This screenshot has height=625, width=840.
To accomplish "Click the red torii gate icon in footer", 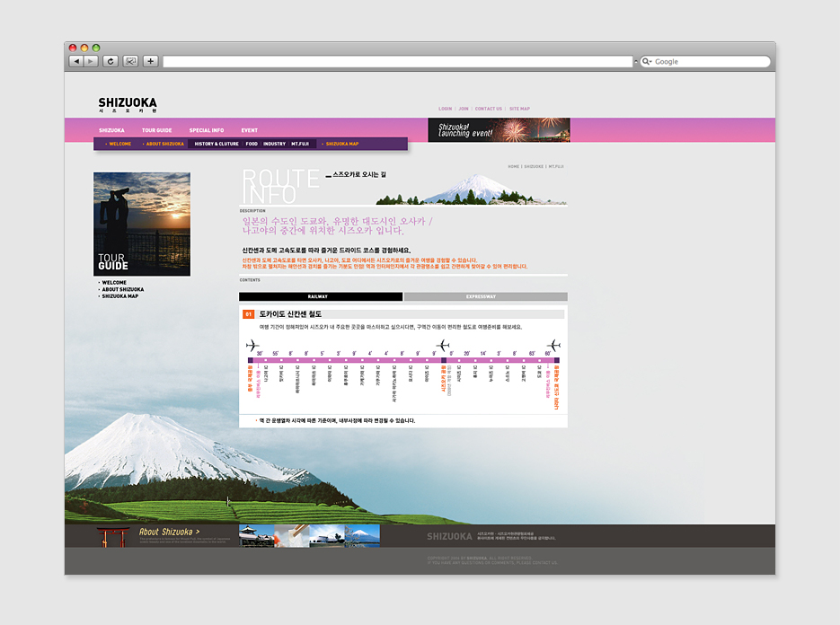I will [x=112, y=537].
